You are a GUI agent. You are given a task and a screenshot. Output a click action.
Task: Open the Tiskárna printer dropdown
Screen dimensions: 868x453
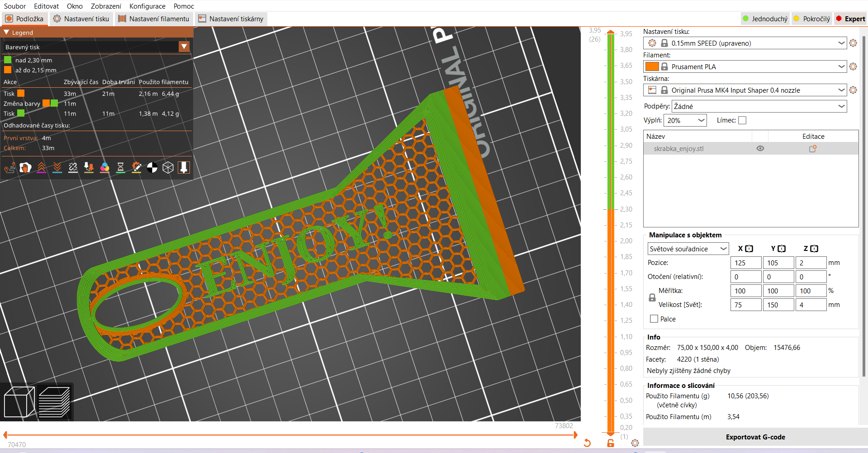click(x=745, y=90)
